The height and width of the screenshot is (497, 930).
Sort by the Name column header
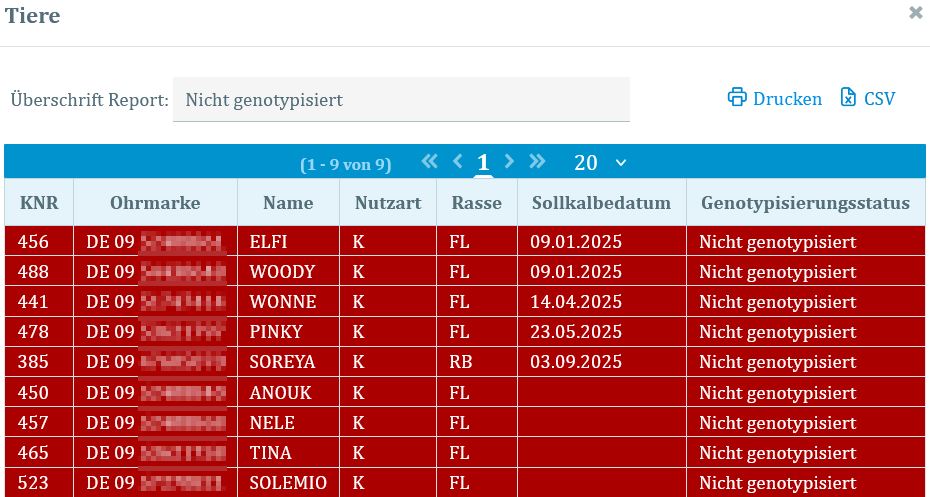pyautogui.click(x=288, y=203)
